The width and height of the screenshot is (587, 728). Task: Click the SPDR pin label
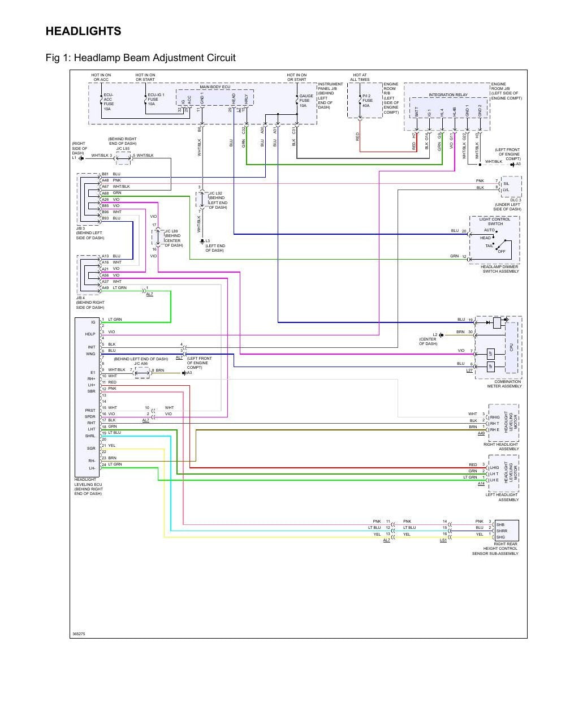pyautogui.click(x=90, y=417)
